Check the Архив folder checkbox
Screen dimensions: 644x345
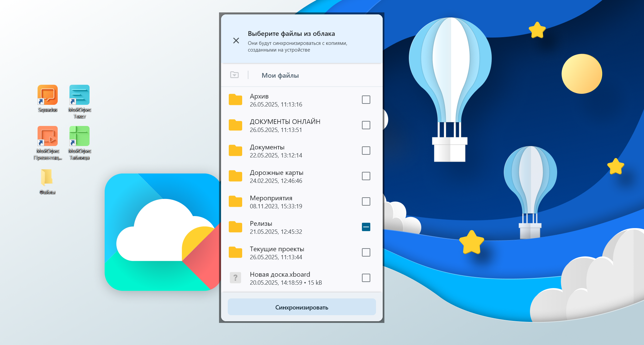tap(366, 100)
